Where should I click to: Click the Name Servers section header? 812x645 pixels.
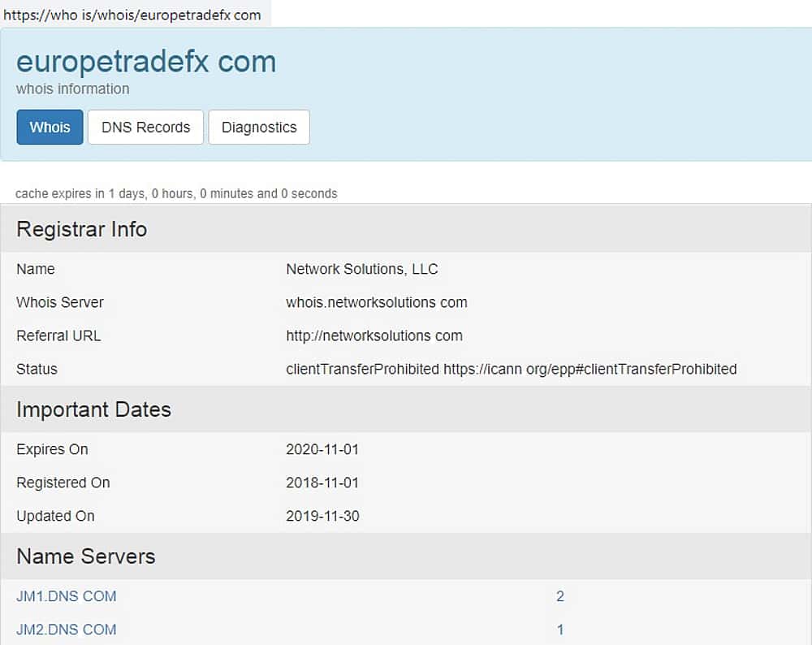click(x=86, y=556)
